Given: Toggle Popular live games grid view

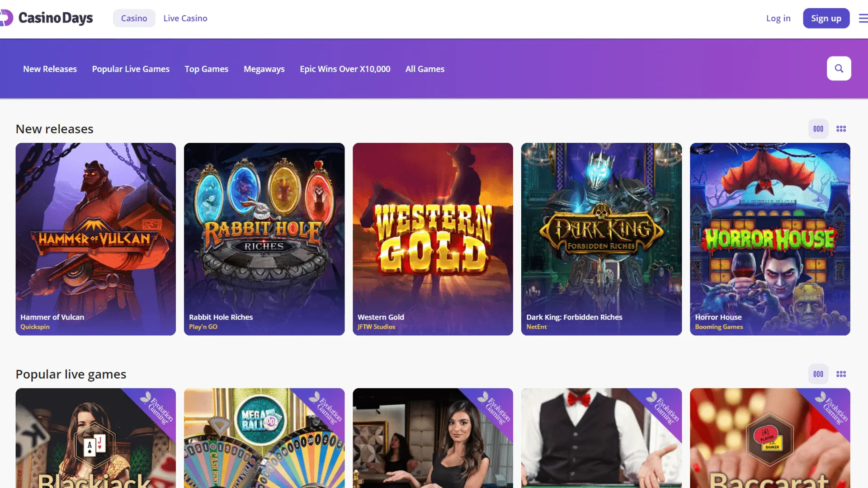Looking at the screenshot, I should pyautogui.click(x=841, y=374).
